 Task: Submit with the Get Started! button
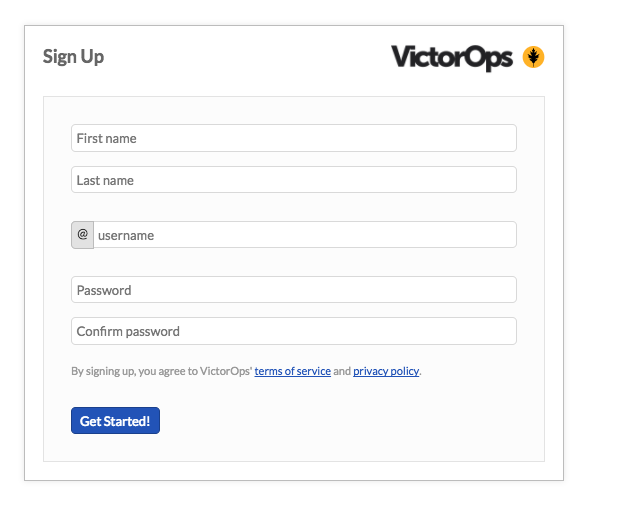115,420
